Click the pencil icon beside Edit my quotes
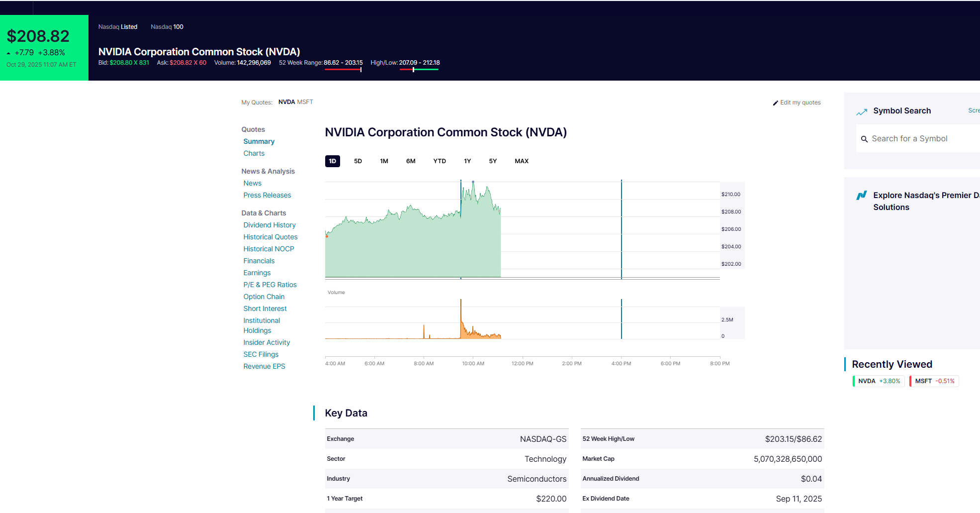The height and width of the screenshot is (513, 980). pos(775,103)
